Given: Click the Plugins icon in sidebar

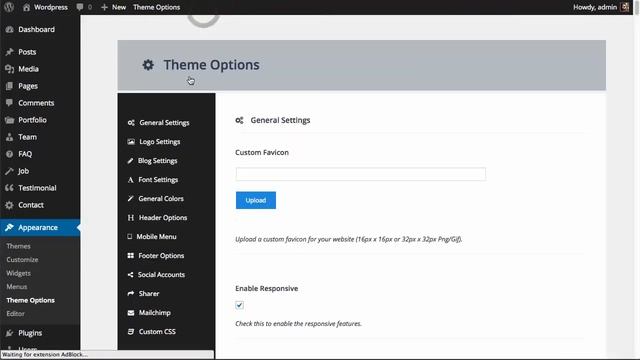Looking at the screenshot, I should (x=9, y=333).
